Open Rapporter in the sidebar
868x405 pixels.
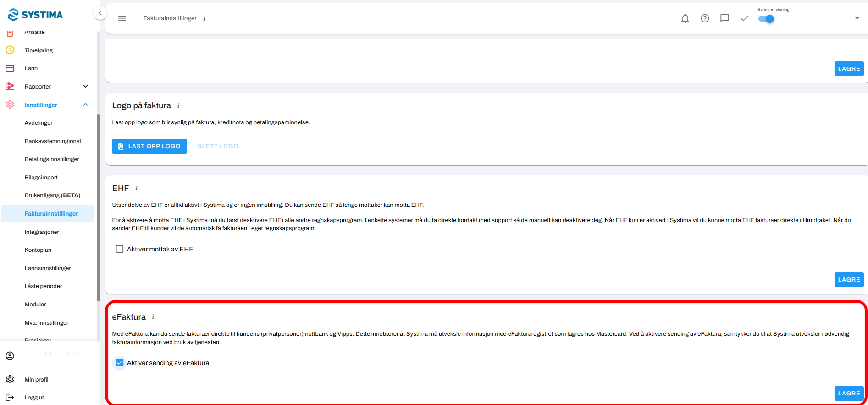point(38,87)
